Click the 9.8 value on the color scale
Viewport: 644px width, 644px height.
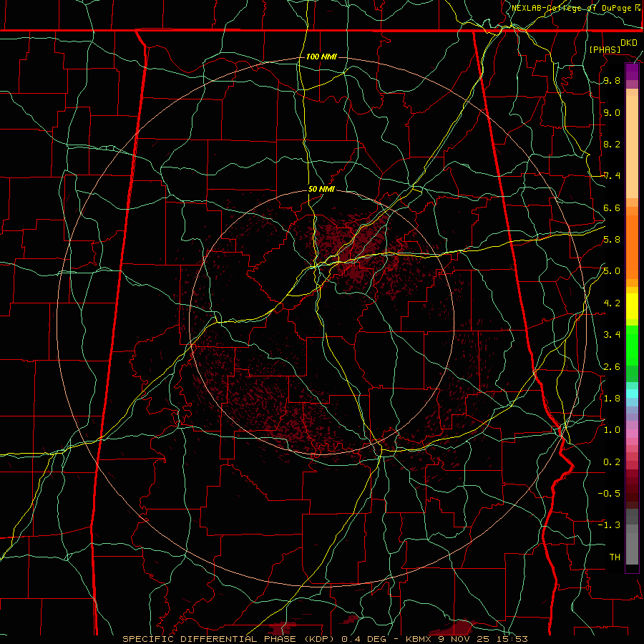coord(612,81)
